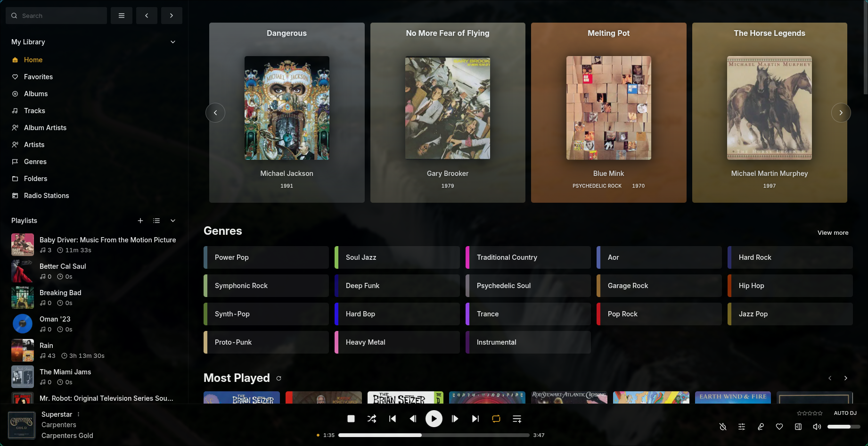
Task: Toggle the highlighted repeat mode button
Action: click(x=496, y=419)
